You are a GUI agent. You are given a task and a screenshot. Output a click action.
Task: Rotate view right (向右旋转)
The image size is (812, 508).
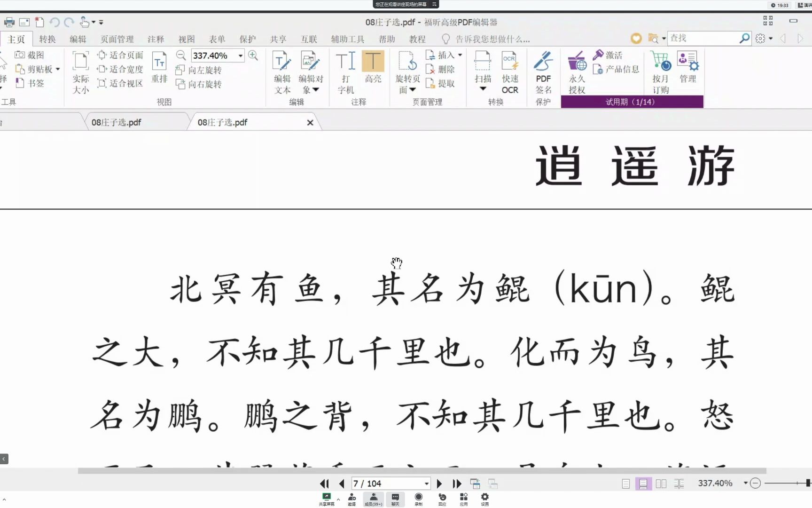[x=198, y=84]
